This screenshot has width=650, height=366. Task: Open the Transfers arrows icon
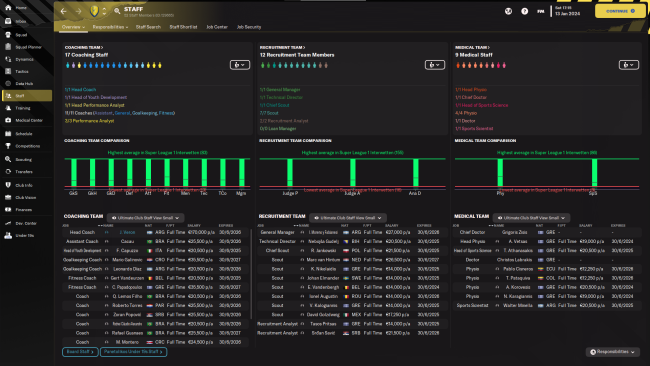tap(8, 171)
